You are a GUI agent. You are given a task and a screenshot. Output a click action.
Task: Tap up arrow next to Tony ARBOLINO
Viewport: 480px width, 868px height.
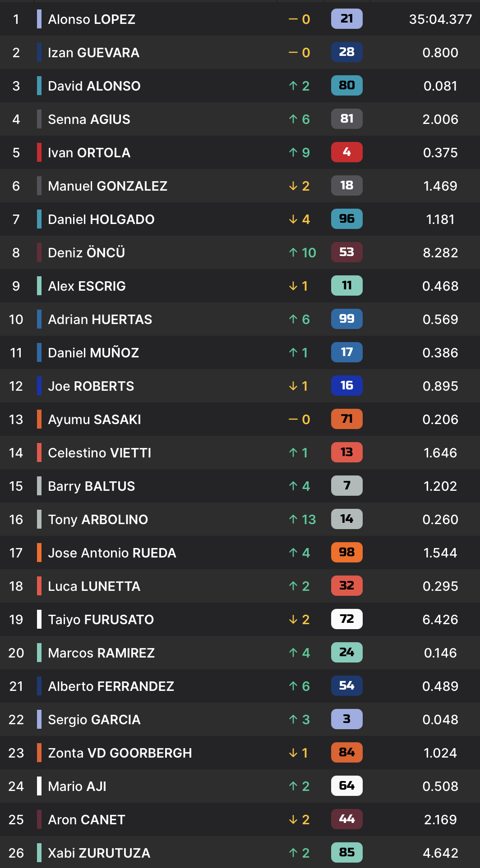pos(293,519)
